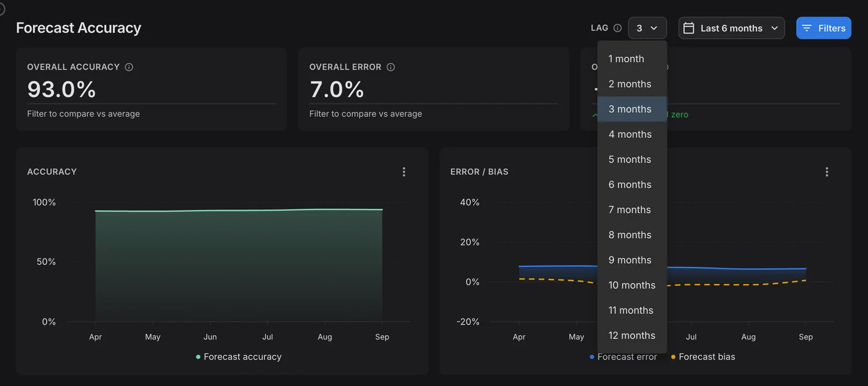Select 6 months lag option
This screenshot has width=868, height=386.
coord(632,184)
